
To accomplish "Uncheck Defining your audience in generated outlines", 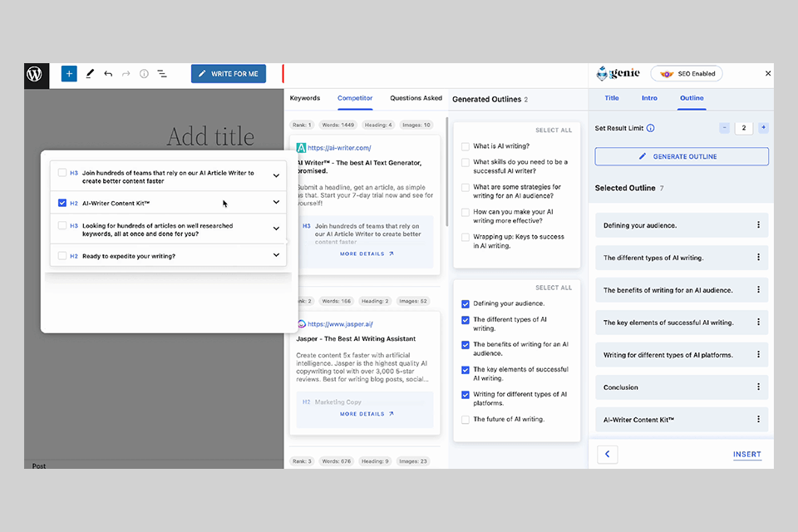I will click(x=465, y=304).
